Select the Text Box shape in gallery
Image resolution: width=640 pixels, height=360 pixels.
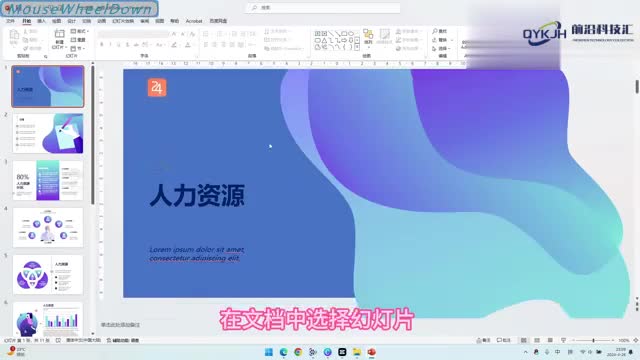click(317, 34)
